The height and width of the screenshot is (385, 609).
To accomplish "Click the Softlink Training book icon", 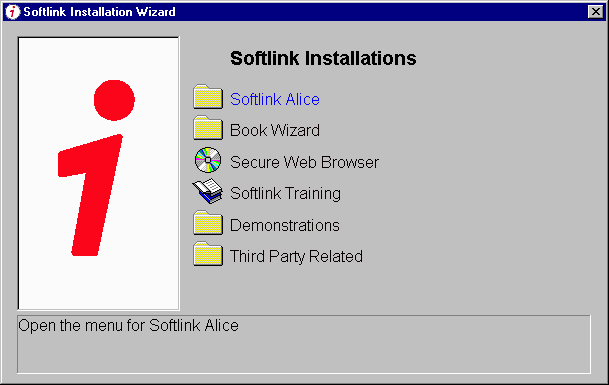I will pos(208,191).
